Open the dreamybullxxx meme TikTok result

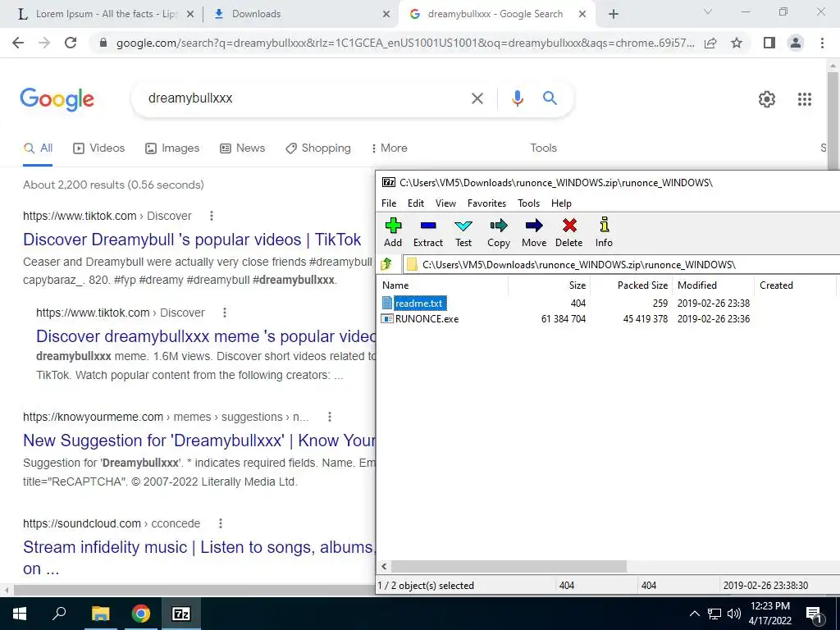click(206, 336)
